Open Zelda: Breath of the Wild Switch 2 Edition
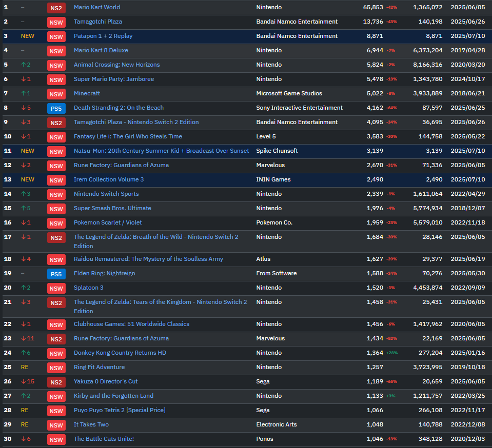 click(156, 241)
